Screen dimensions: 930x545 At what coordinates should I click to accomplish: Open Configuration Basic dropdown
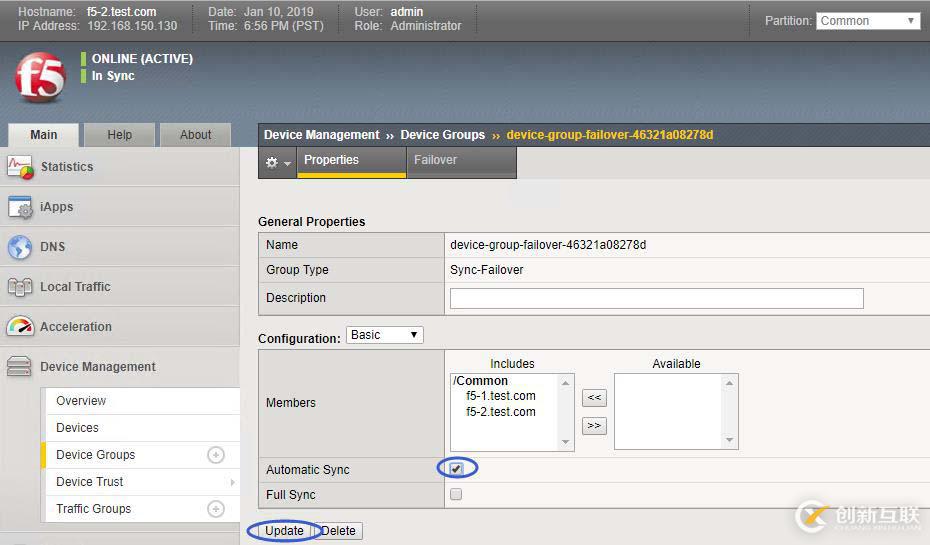tap(385, 335)
